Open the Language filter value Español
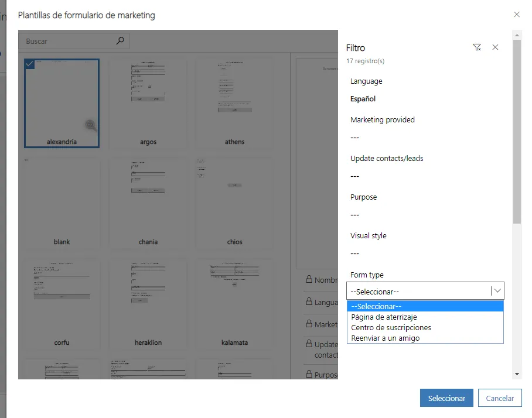 tap(363, 99)
